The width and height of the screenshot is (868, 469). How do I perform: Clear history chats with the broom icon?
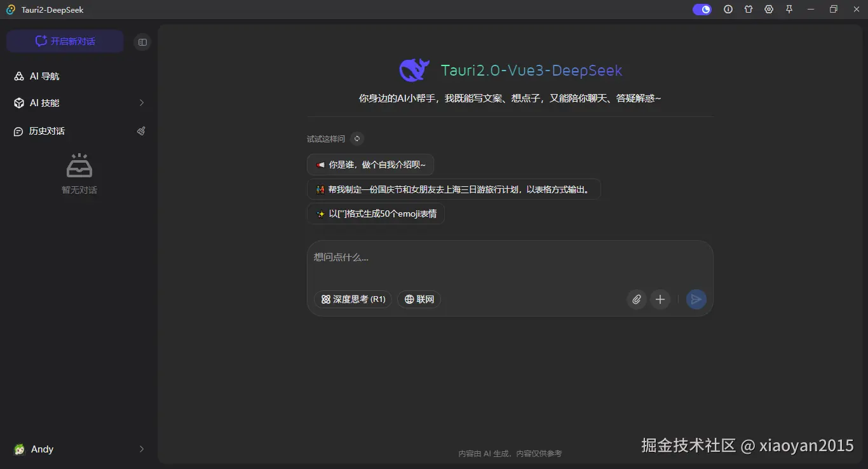[141, 131]
